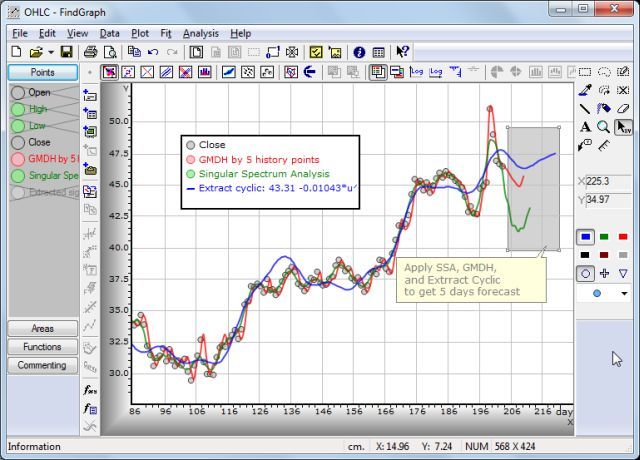640x460 pixels.
Task: Toggle the Open data series circle
Action: (18, 93)
